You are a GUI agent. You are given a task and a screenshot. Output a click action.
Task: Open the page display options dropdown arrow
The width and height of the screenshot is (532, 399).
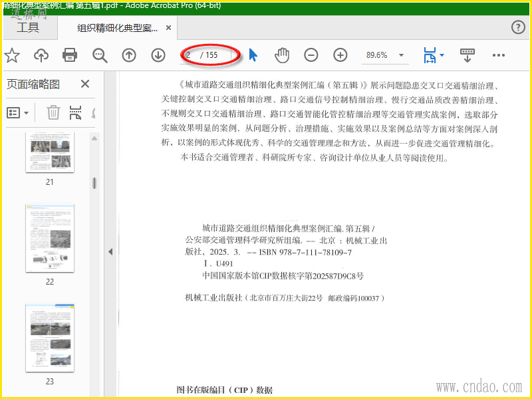(442, 55)
